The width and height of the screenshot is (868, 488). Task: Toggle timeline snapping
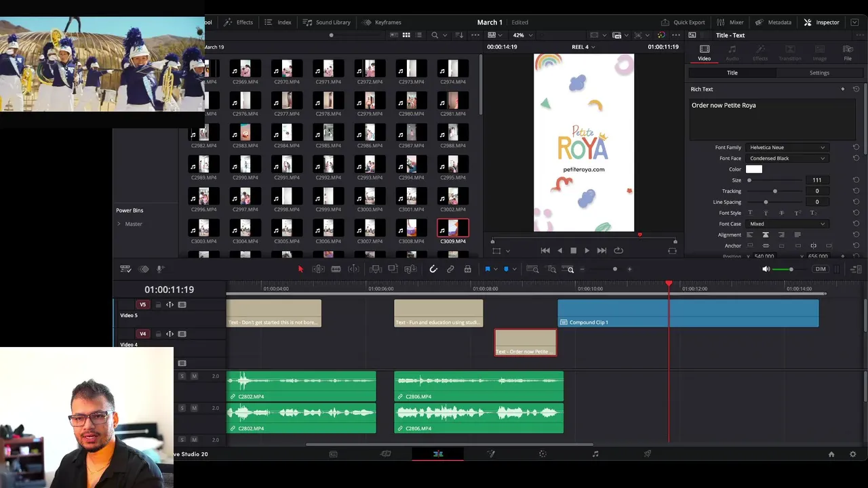tap(433, 269)
